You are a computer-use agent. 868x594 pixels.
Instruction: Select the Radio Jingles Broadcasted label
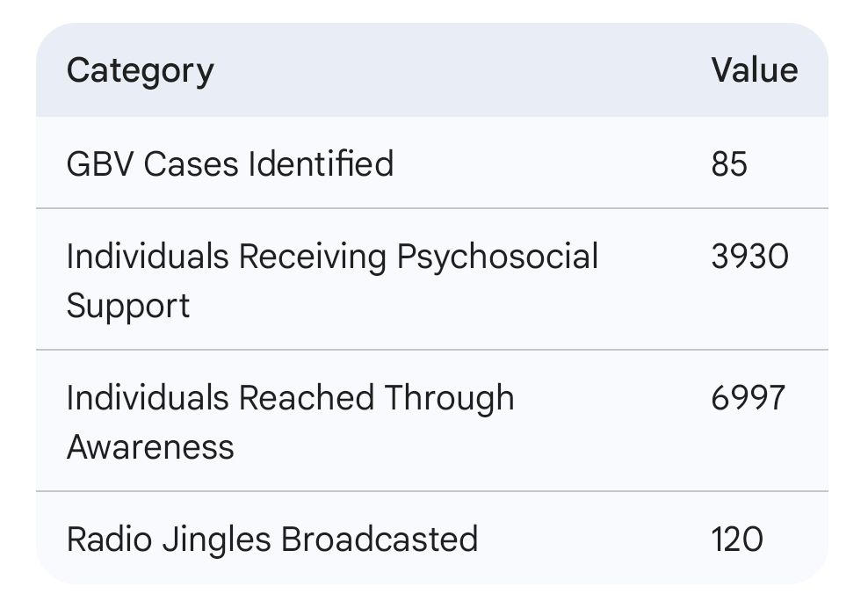point(271,539)
